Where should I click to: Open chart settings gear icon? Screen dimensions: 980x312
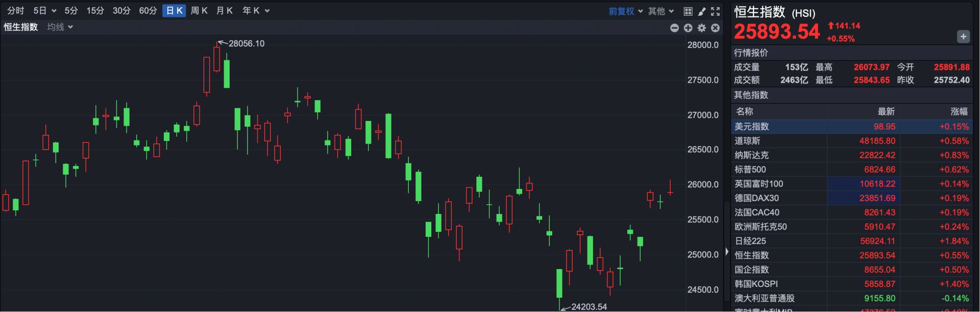(x=702, y=28)
